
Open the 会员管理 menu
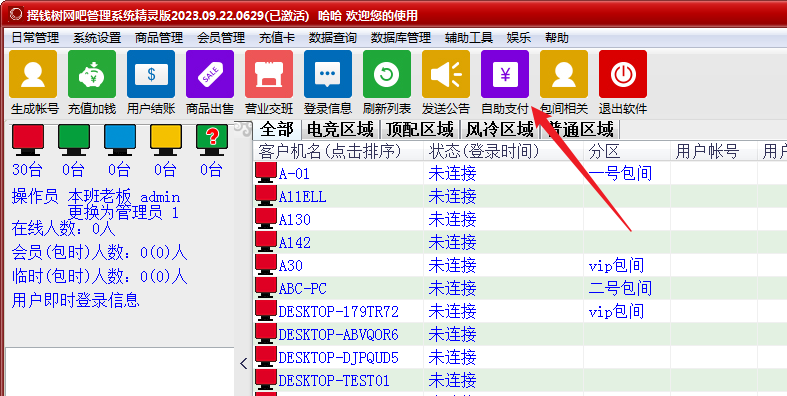click(x=221, y=38)
